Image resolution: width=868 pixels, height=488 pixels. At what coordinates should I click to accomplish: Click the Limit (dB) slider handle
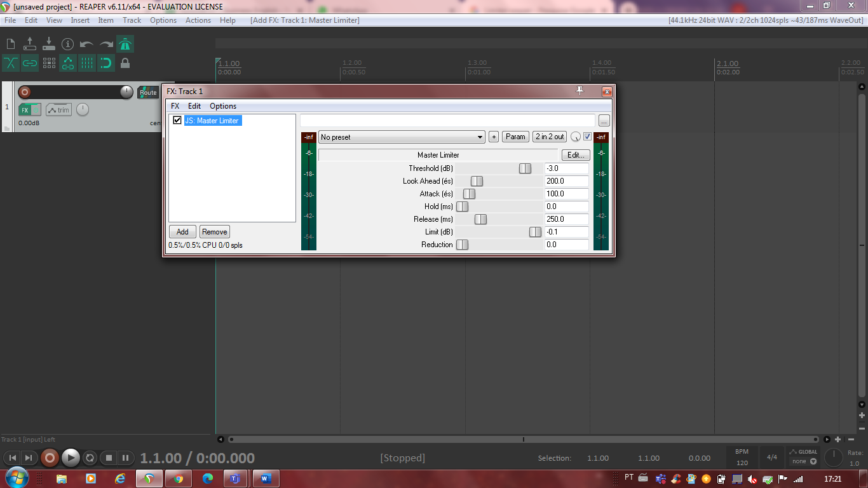pyautogui.click(x=535, y=232)
